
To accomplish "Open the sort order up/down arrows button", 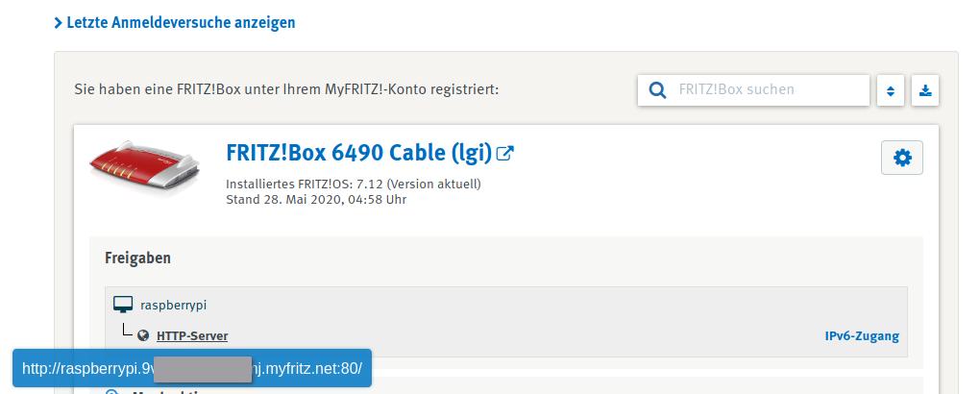I will tap(891, 91).
